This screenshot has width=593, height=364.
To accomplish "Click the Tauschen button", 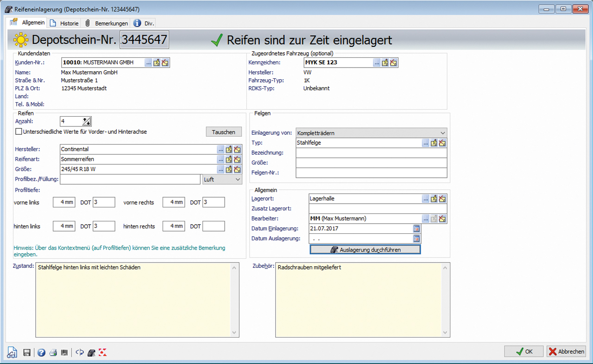I will click(224, 132).
